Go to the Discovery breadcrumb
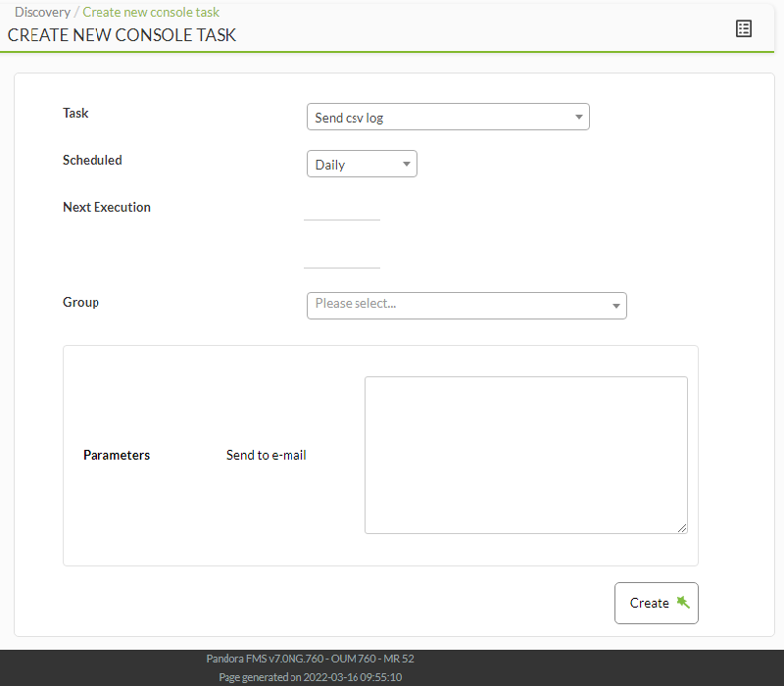The image size is (784, 686). click(42, 12)
